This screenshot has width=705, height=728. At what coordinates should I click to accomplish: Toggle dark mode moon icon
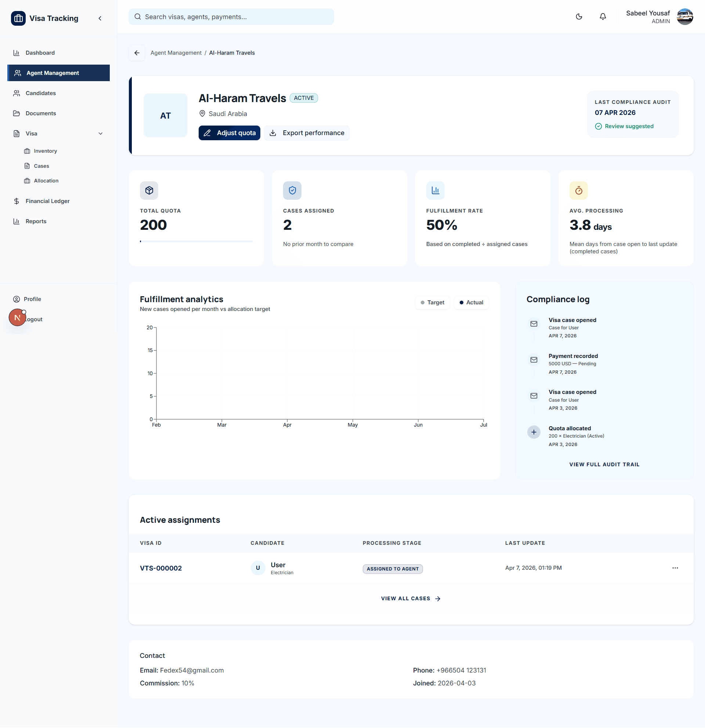pos(579,17)
